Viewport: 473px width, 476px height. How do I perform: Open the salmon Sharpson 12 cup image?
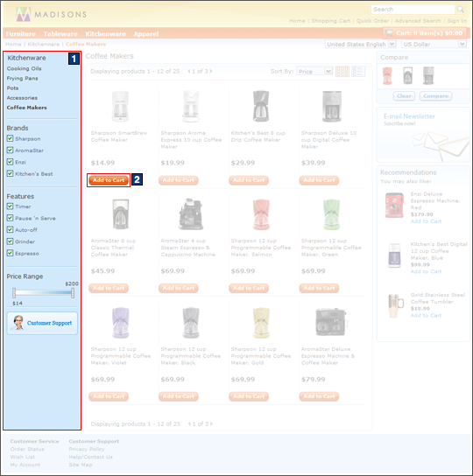tap(261, 214)
